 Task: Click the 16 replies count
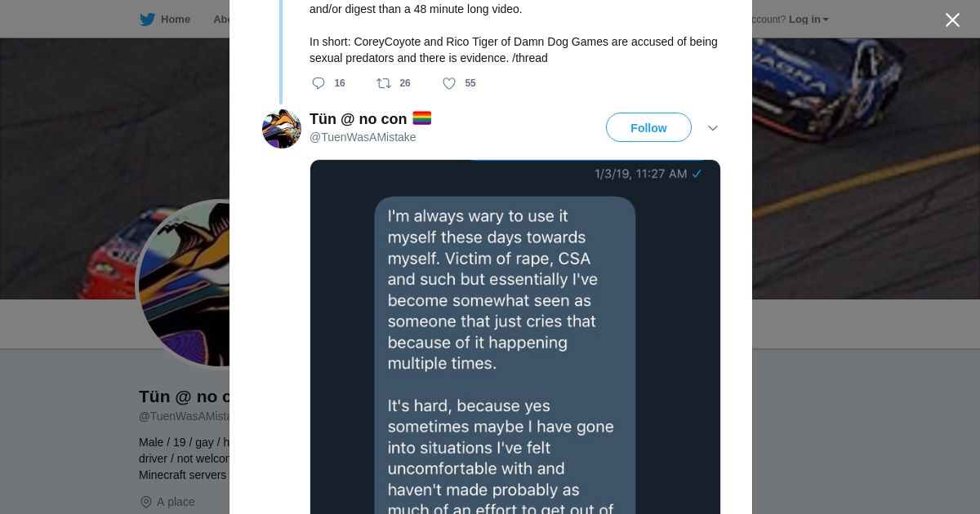click(x=340, y=83)
